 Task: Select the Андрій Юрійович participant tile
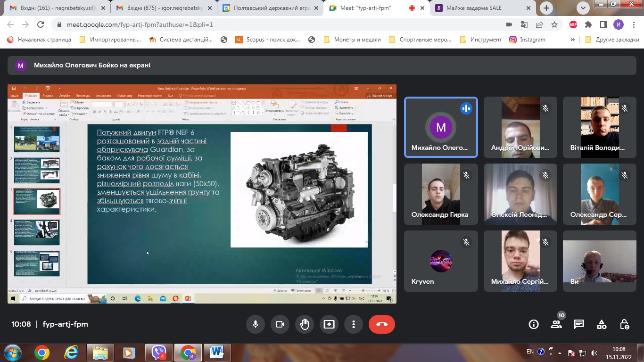click(520, 127)
